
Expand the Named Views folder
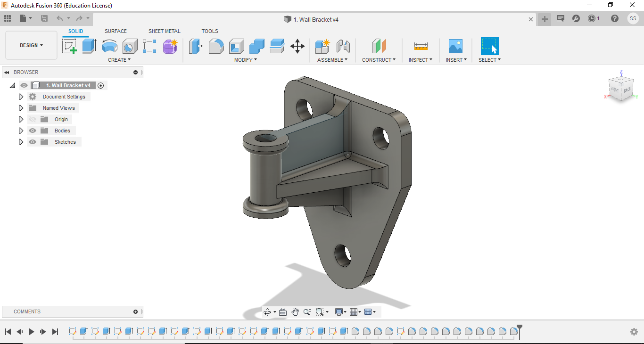tap(21, 108)
